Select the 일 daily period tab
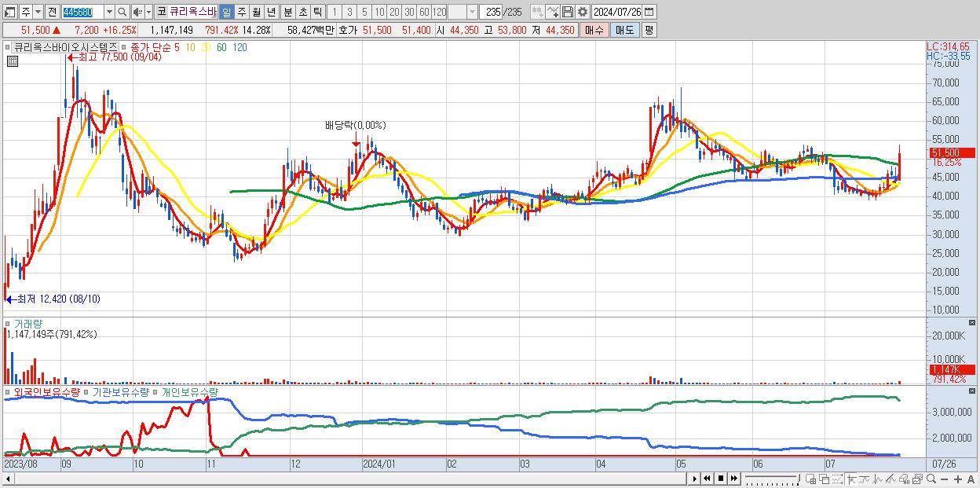The width and height of the screenshot is (980, 488). pos(226,12)
